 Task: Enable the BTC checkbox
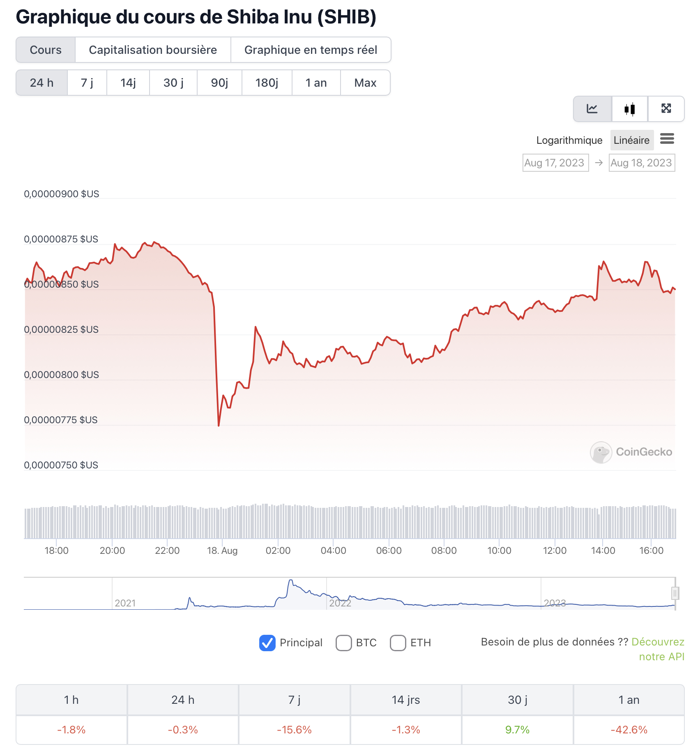pos(344,643)
